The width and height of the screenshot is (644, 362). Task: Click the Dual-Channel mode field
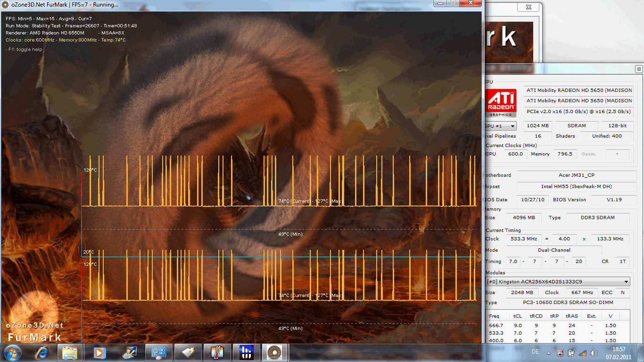(x=554, y=250)
